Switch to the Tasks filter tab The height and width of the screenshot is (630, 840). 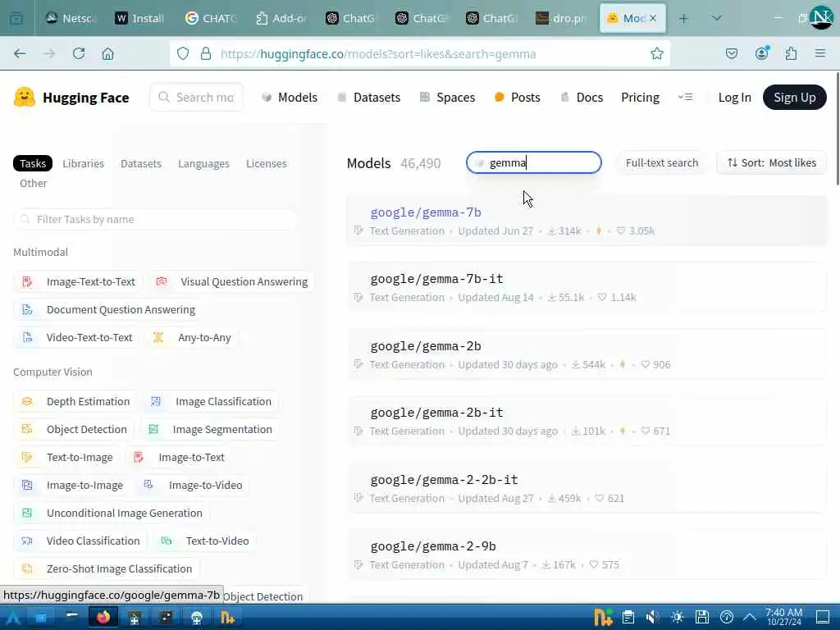pos(33,163)
